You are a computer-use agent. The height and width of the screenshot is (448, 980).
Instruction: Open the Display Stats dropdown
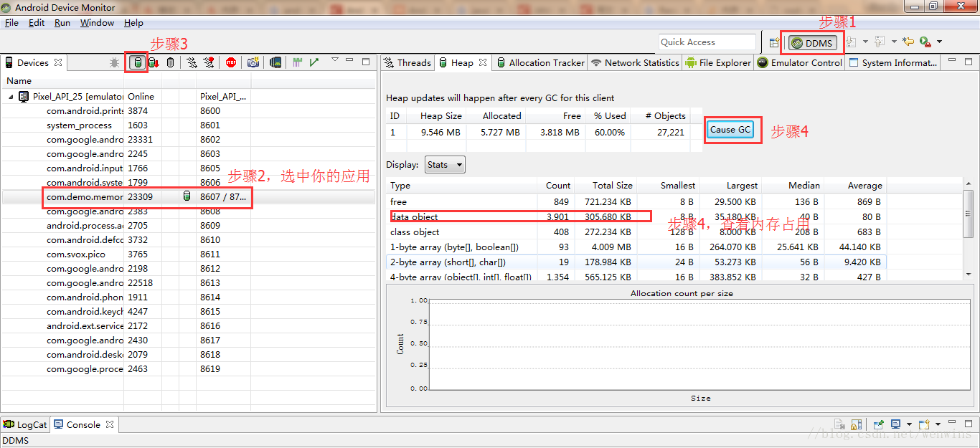(445, 165)
